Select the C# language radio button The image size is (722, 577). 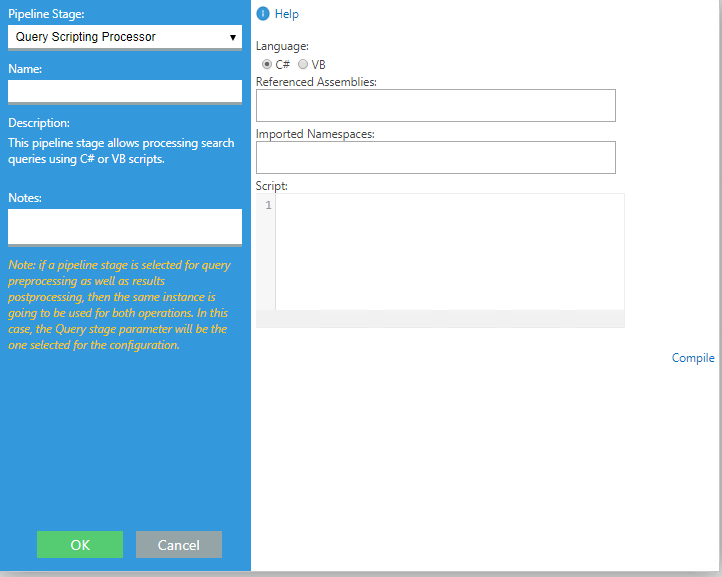point(267,64)
